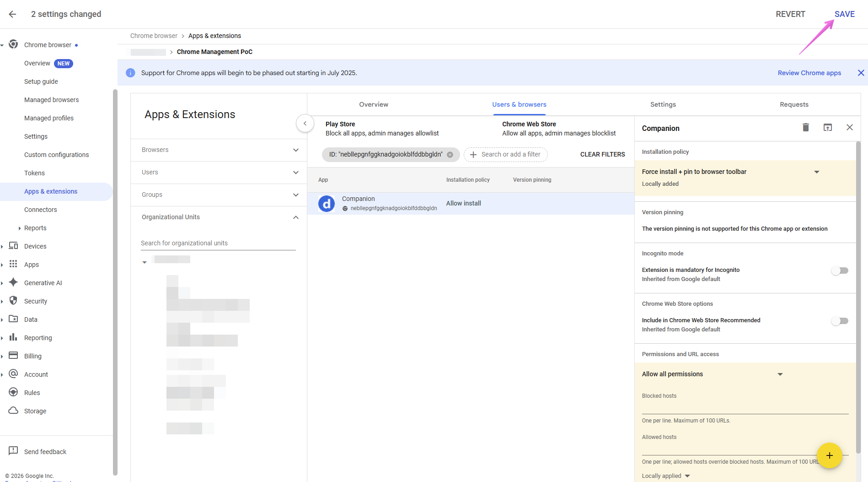Toggle Extension is mandatory for Incognito
868x482 pixels.
[x=840, y=271]
